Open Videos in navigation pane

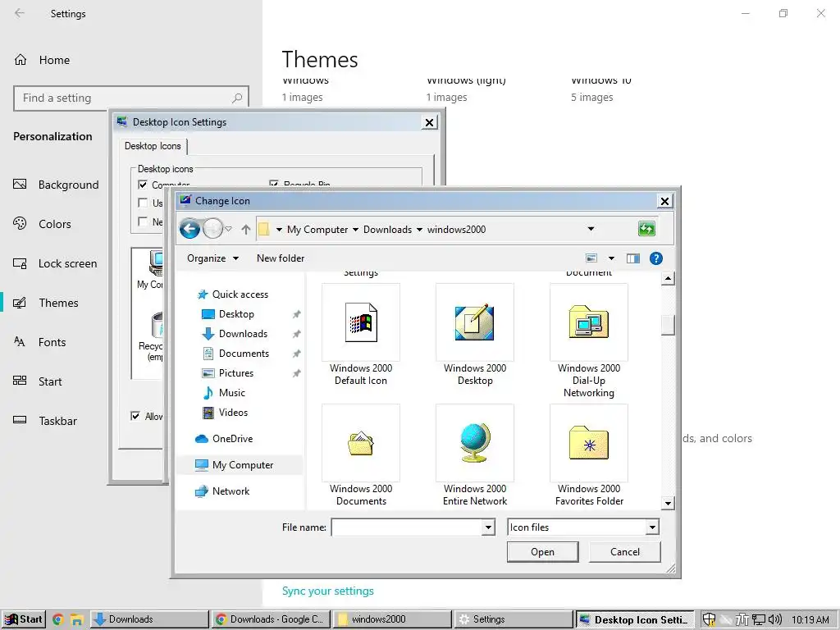pyautogui.click(x=233, y=413)
